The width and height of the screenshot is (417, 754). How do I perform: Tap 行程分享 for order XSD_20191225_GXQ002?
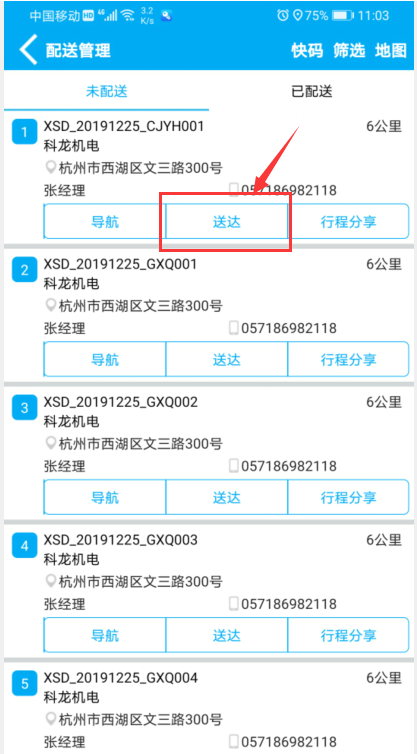[x=348, y=497]
